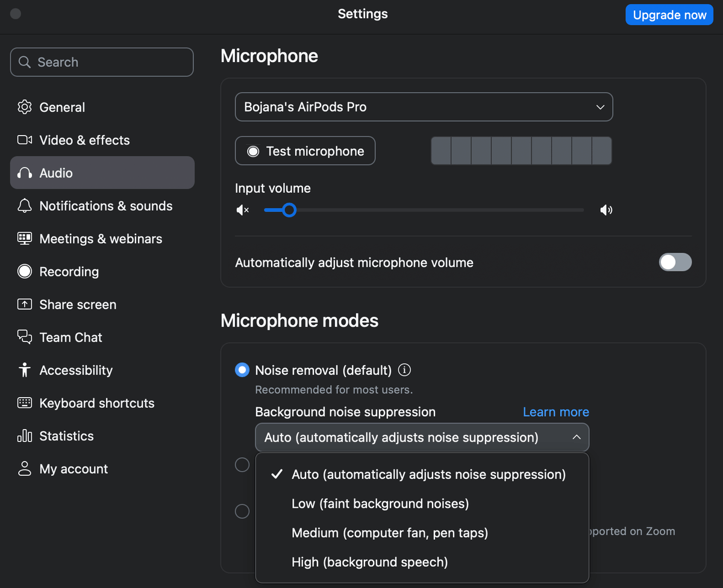
Task: Select the Noise removal radio button
Action: point(242,369)
